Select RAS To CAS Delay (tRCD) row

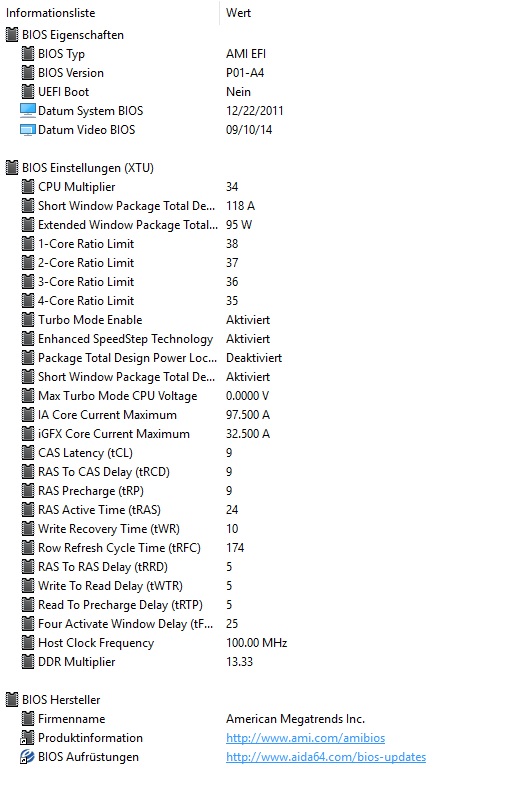[x=104, y=471]
